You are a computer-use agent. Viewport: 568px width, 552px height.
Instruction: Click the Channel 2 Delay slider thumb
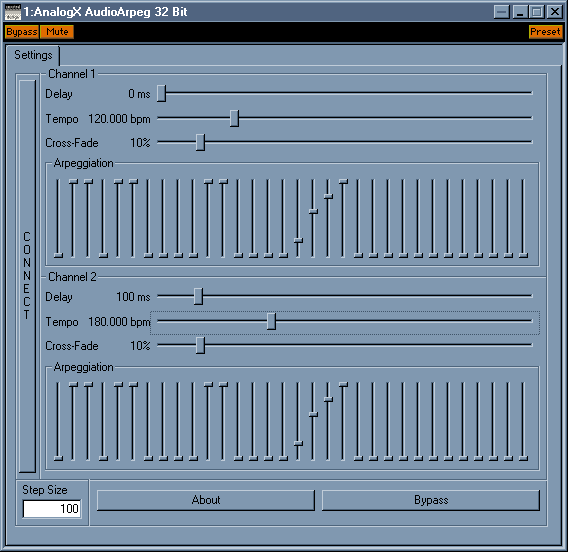[x=198, y=297]
